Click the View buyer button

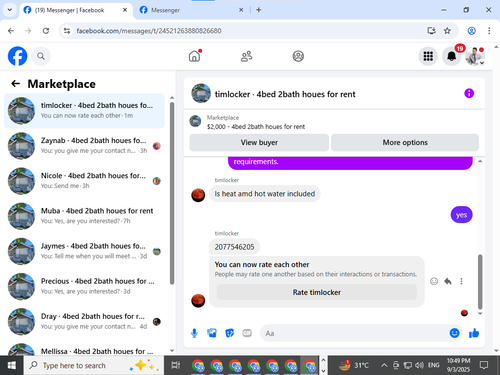tap(259, 142)
